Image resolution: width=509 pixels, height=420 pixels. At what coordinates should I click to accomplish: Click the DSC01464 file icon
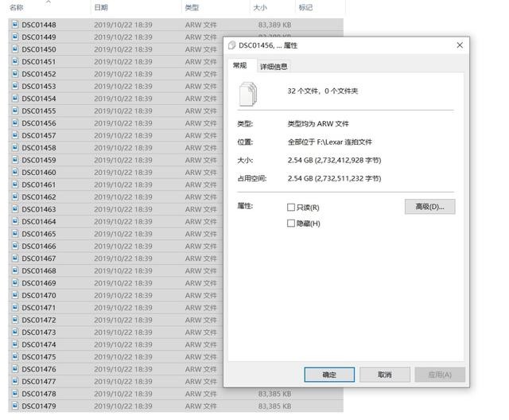[x=15, y=221]
